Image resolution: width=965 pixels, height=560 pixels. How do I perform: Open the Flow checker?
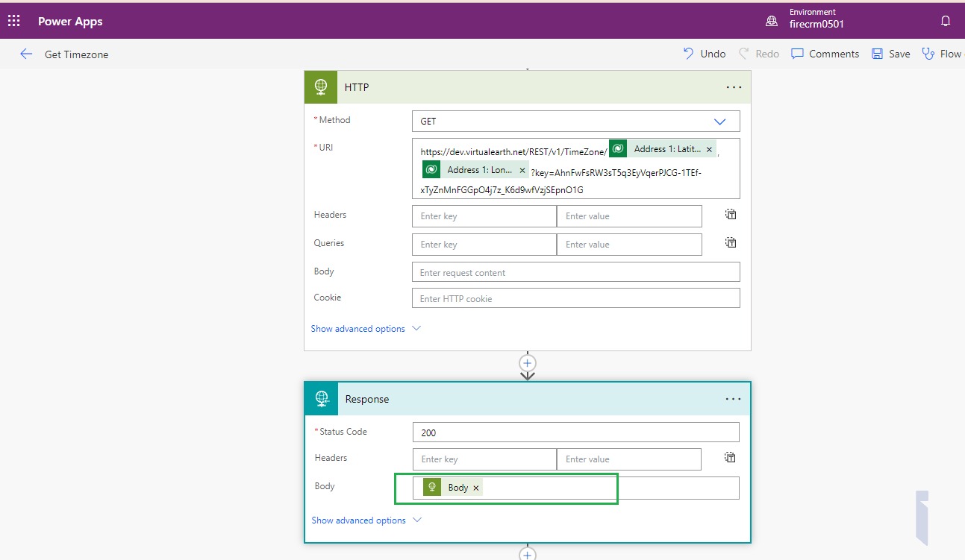coord(943,54)
